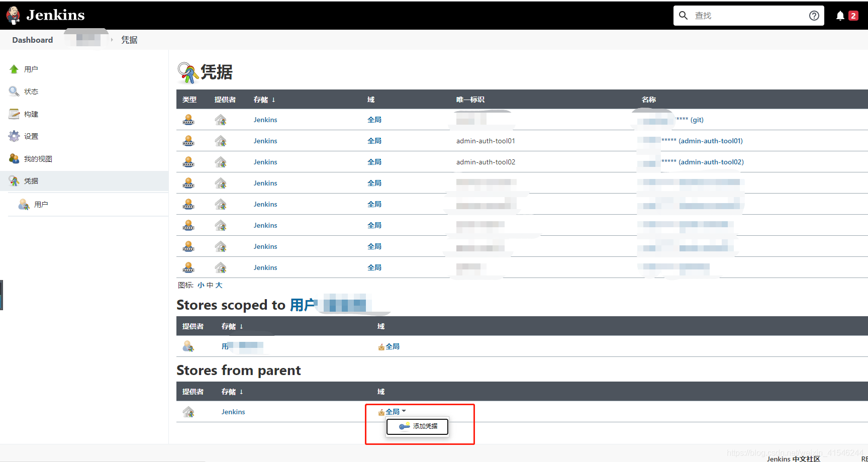Open the (git) credential name link
The image size is (868, 462).
pos(697,120)
